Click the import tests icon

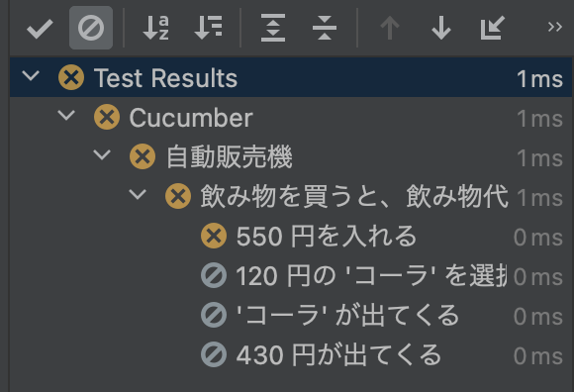point(493,28)
